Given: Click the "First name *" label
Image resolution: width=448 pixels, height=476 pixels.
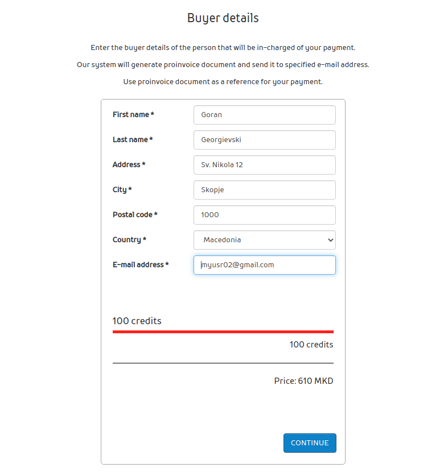Looking at the screenshot, I should click(133, 115).
